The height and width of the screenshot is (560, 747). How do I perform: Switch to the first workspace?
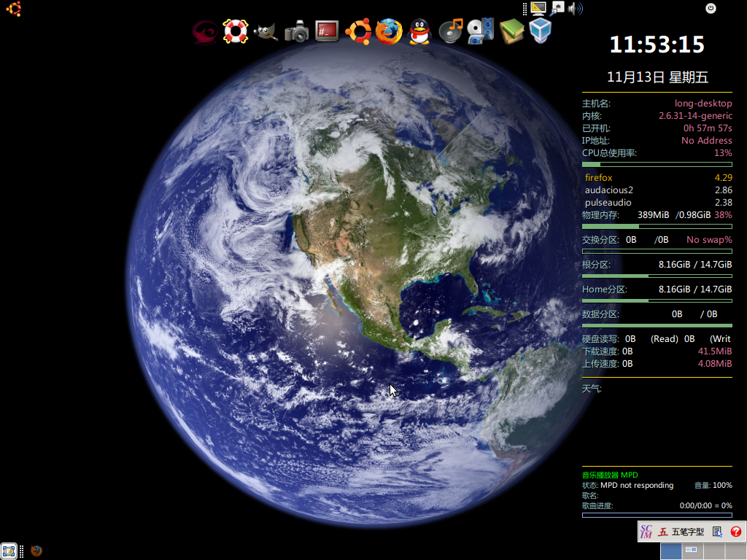coord(671,551)
